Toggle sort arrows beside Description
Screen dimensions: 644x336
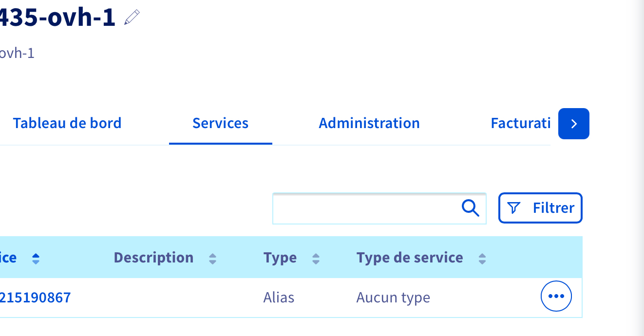point(212,259)
